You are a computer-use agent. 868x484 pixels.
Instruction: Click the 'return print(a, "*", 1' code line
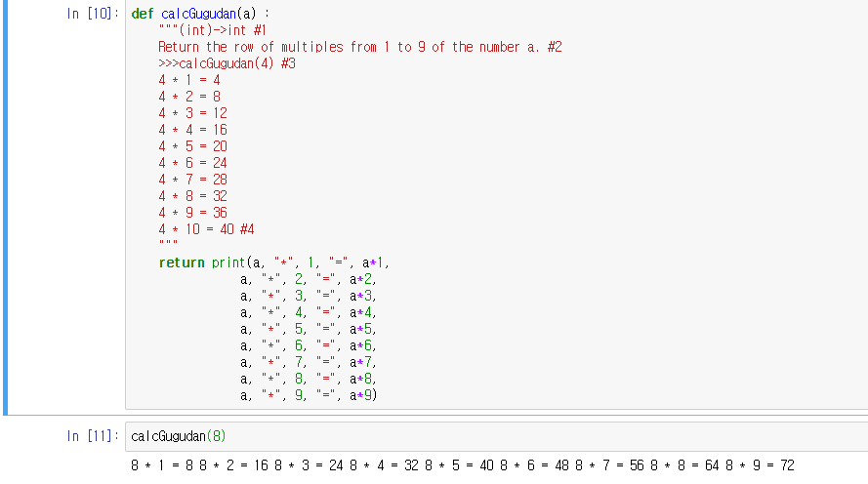pyautogui.click(x=274, y=262)
